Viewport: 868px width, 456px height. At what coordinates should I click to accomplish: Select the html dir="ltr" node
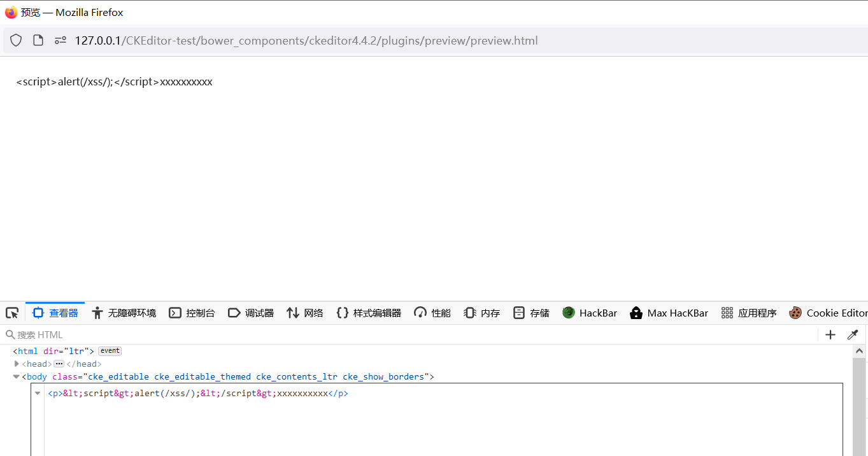53,351
